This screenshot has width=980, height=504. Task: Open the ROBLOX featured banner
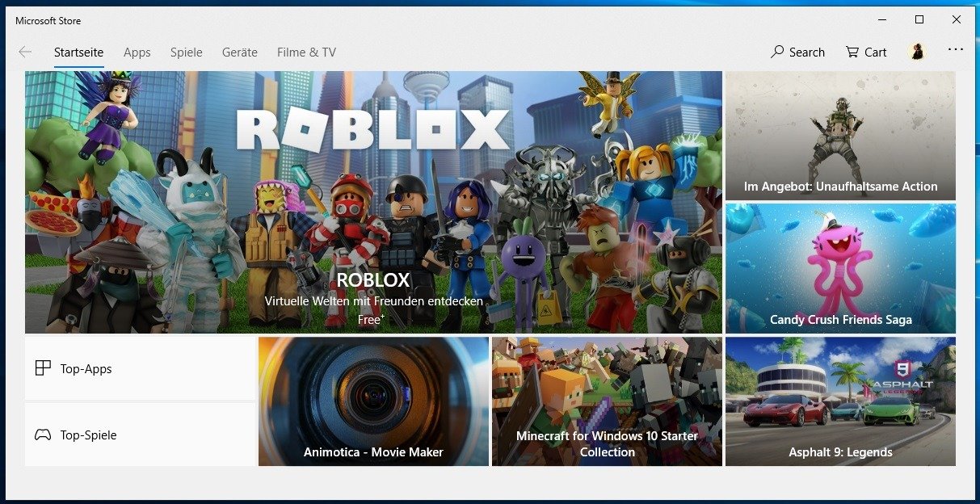click(x=373, y=202)
